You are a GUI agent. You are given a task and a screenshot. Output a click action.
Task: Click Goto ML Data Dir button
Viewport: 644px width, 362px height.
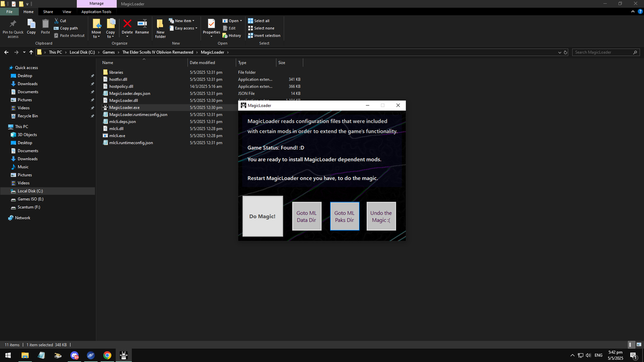306,216
